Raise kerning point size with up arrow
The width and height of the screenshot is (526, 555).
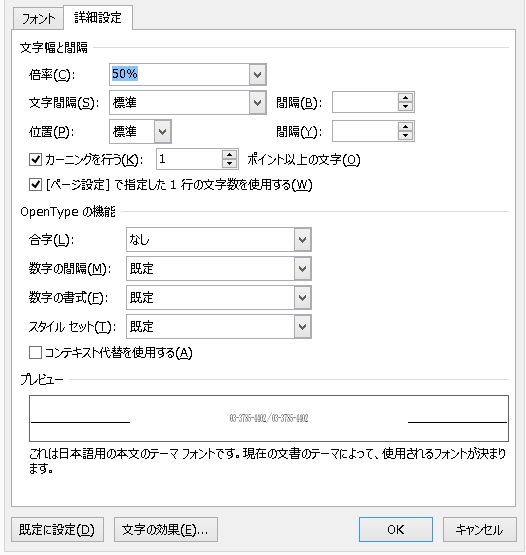229,155
